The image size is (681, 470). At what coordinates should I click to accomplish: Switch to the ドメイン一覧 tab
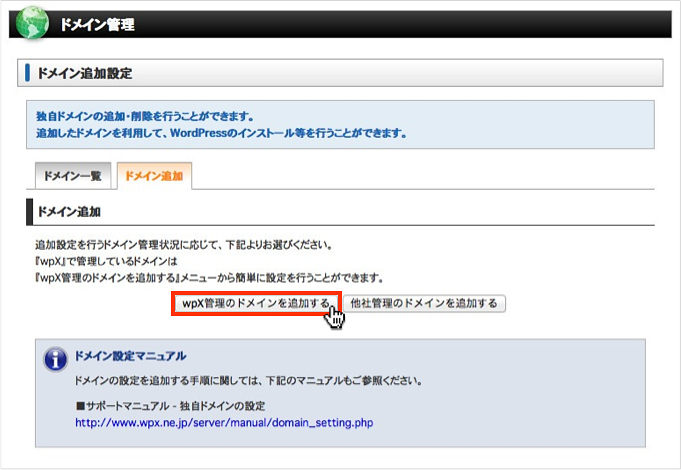tap(73, 176)
